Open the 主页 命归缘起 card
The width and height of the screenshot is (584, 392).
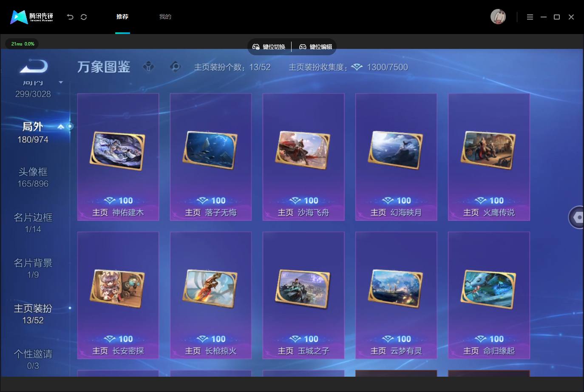click(x=489, y=295)
